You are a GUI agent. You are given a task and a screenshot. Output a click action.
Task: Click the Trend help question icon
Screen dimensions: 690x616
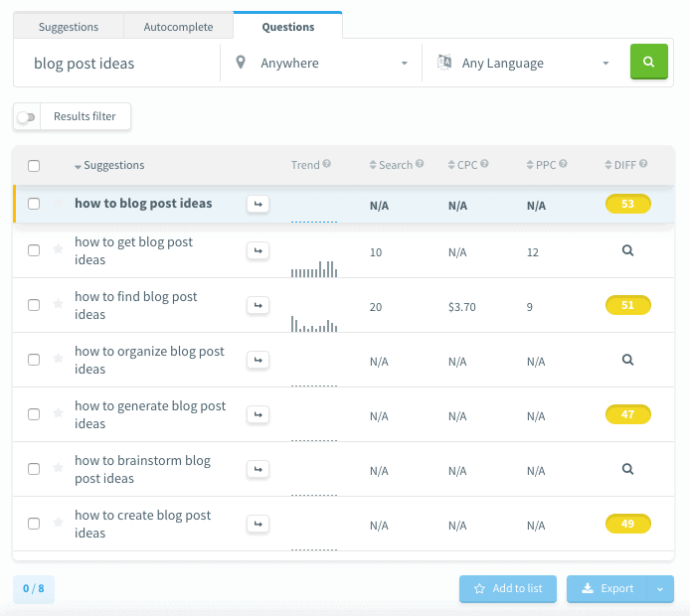tap(326, 164)
